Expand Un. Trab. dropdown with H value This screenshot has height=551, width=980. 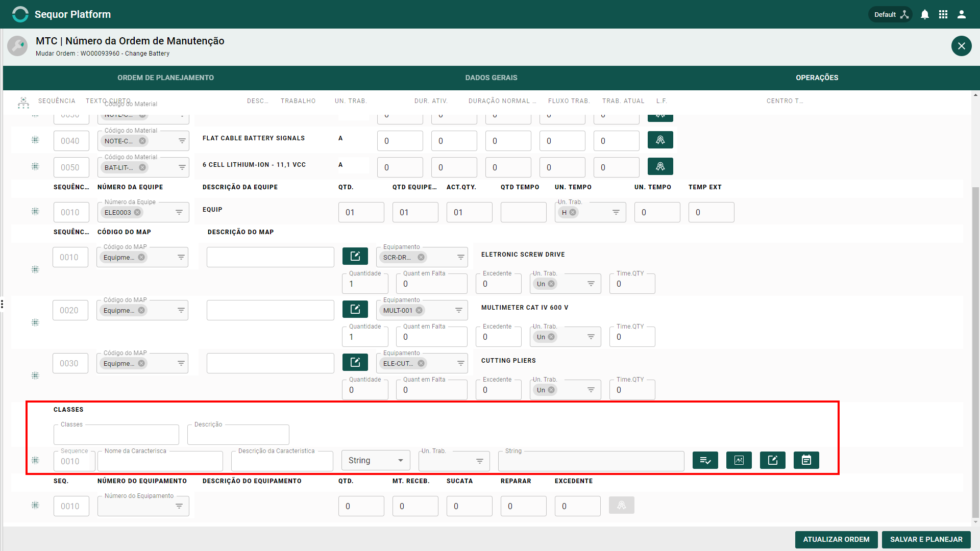point(616,212)
